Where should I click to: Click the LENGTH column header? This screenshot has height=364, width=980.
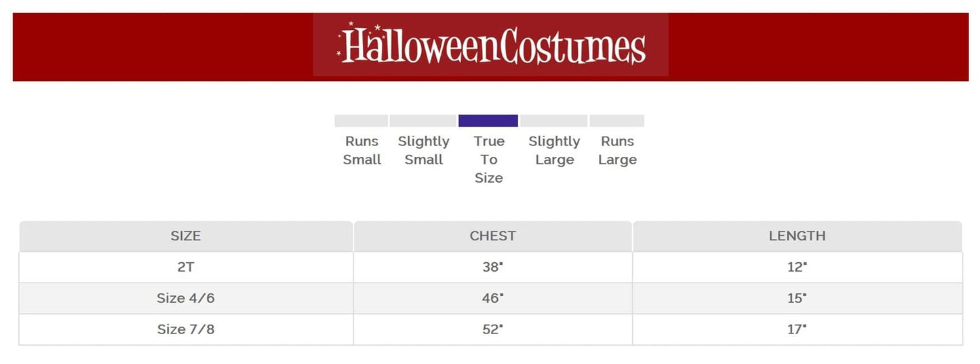tap(797, 236)
